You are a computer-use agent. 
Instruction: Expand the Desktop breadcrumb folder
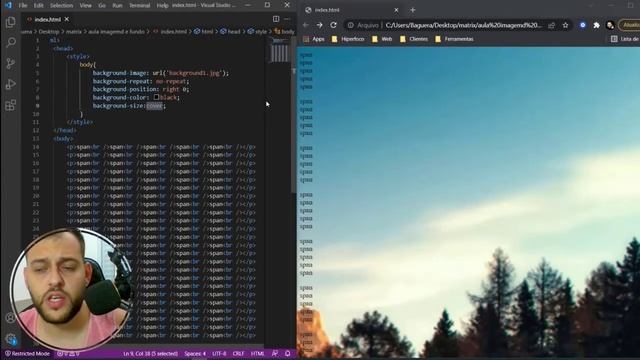click(49, 31)
